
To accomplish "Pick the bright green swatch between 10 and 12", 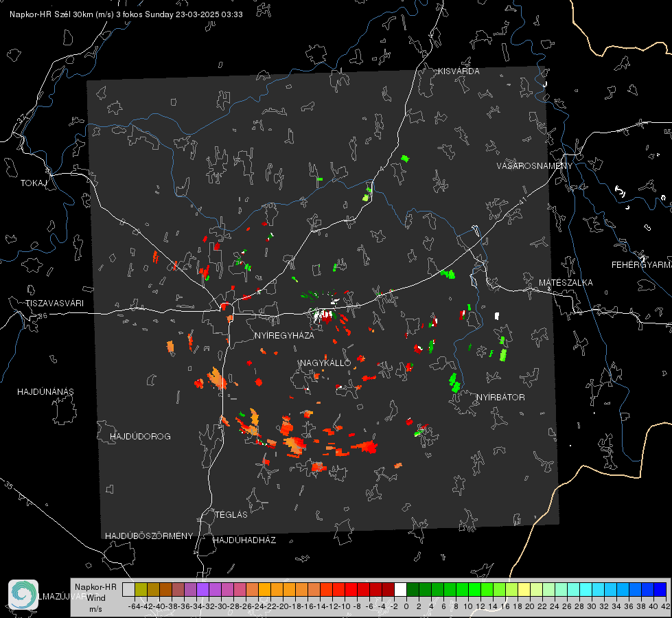I will click(x=474, y=589).
